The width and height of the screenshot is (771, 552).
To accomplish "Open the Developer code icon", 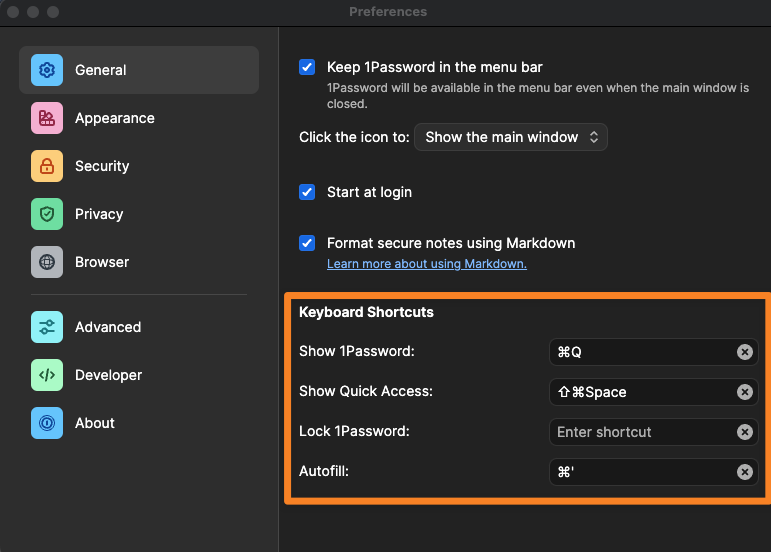I will (x=47, y=375).
